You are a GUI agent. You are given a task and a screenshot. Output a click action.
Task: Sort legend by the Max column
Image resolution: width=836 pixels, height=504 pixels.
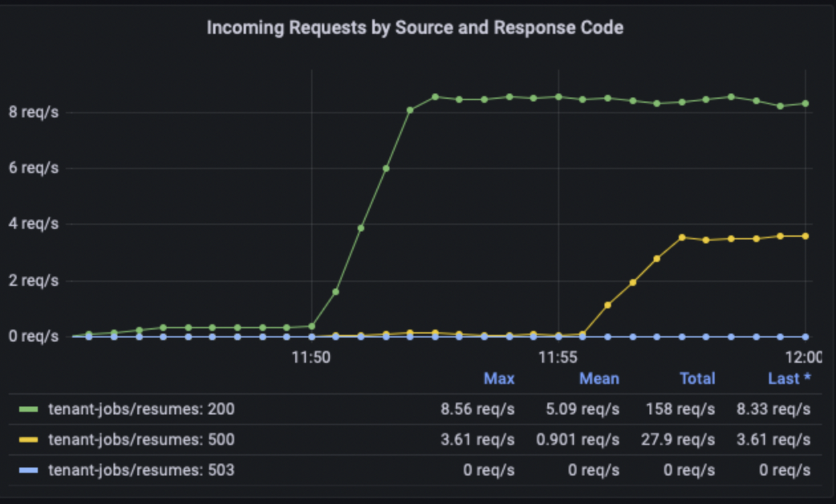(x=499, y=379)
